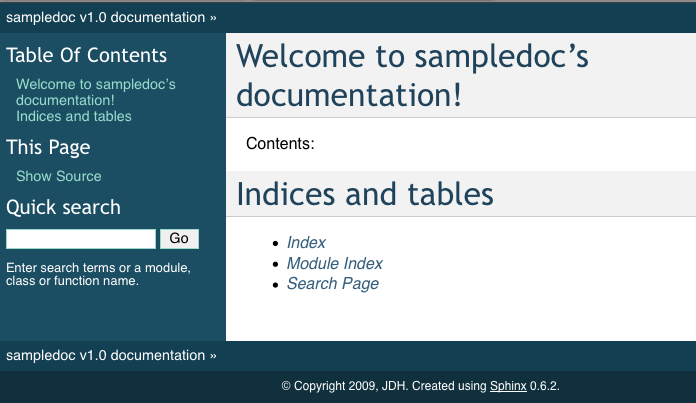The height and width of the screenshot is (403, 696).
Task: Click the Quick search sidebar heading
Action: 63,207
